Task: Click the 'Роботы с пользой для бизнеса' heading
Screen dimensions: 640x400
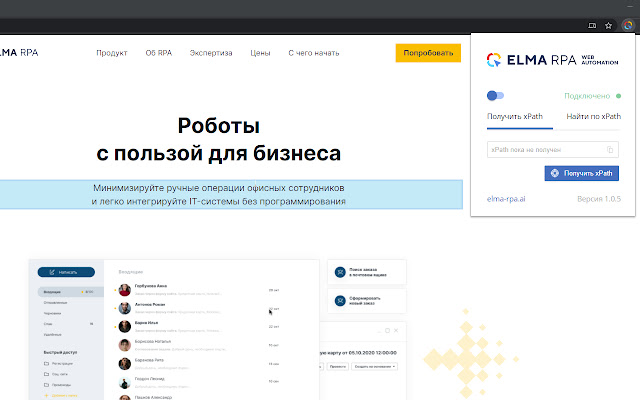Action: pos(219,139)
